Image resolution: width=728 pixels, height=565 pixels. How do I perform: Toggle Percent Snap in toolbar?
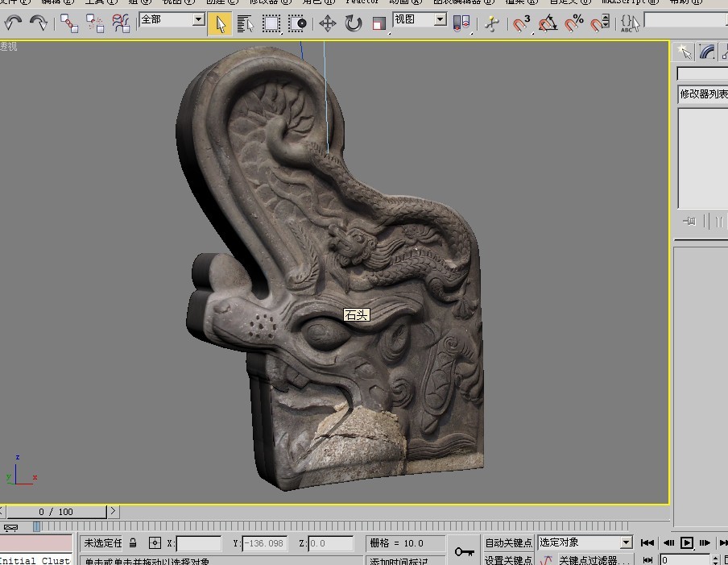tap(574, 23)
